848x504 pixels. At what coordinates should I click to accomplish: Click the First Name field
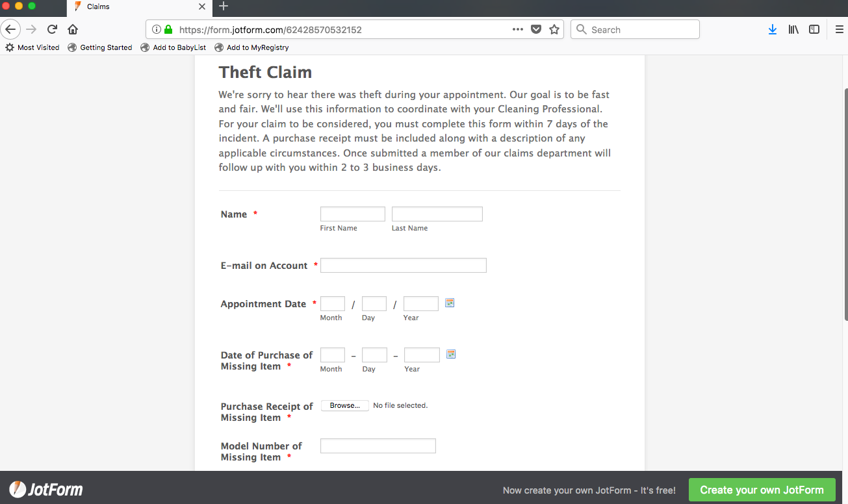pos(353,214)
